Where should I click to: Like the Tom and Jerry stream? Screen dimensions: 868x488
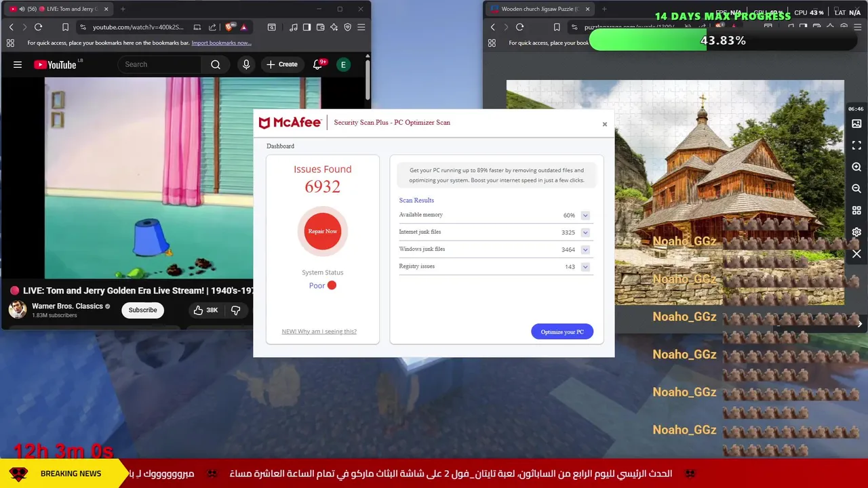[x=205, y=310]
